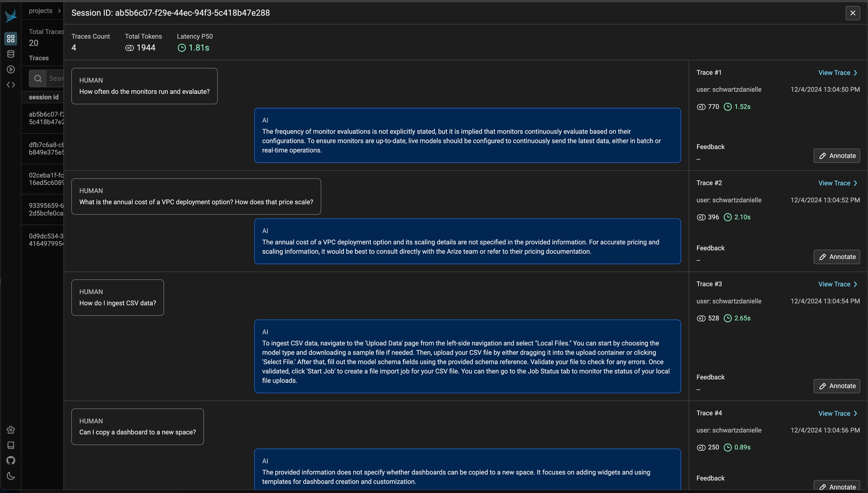This screenshot has height=493, width=868.
Task: Annotate Trace #2 feedback
Action: point(836,257)
